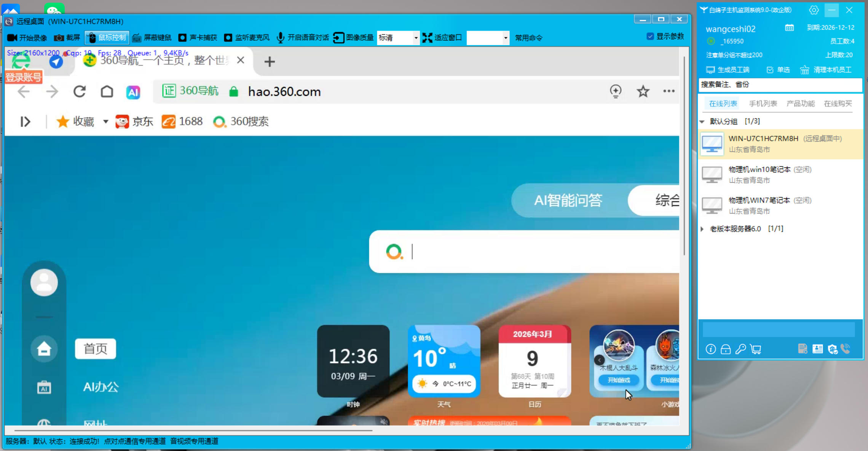Start recording with the 开始录像 icon
Image resolution: width=868 pixels, height=451 pixels.
[12, 38]
